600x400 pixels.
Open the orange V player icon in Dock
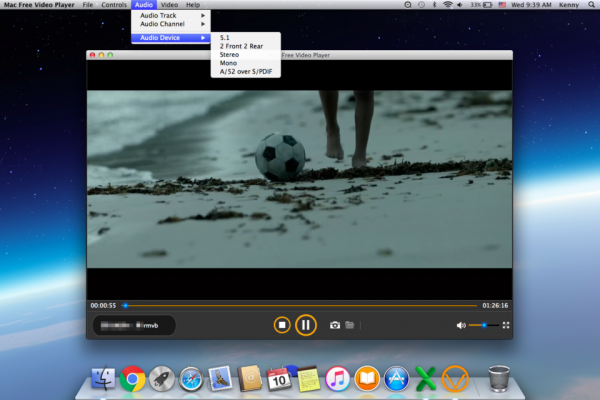coord(455,379)
